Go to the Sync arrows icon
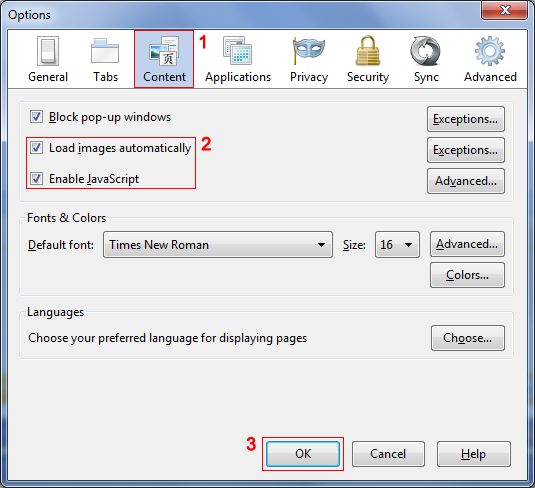This screenshot has height=488, width=535. pos(425,51)
